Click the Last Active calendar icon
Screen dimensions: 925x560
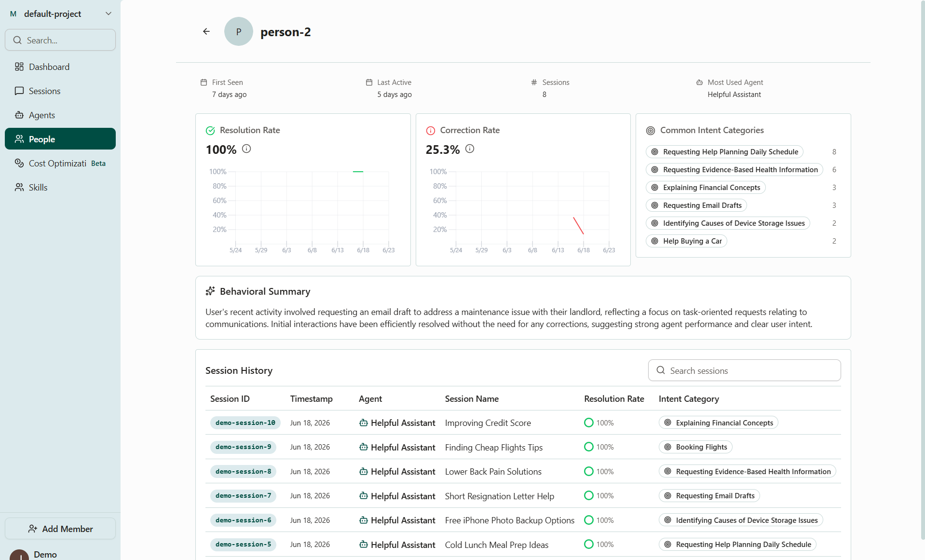[369, 82]
